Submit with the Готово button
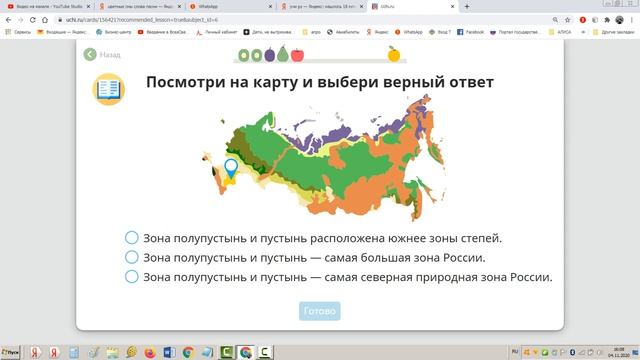640x360 pixels. (x=320, y=311)
